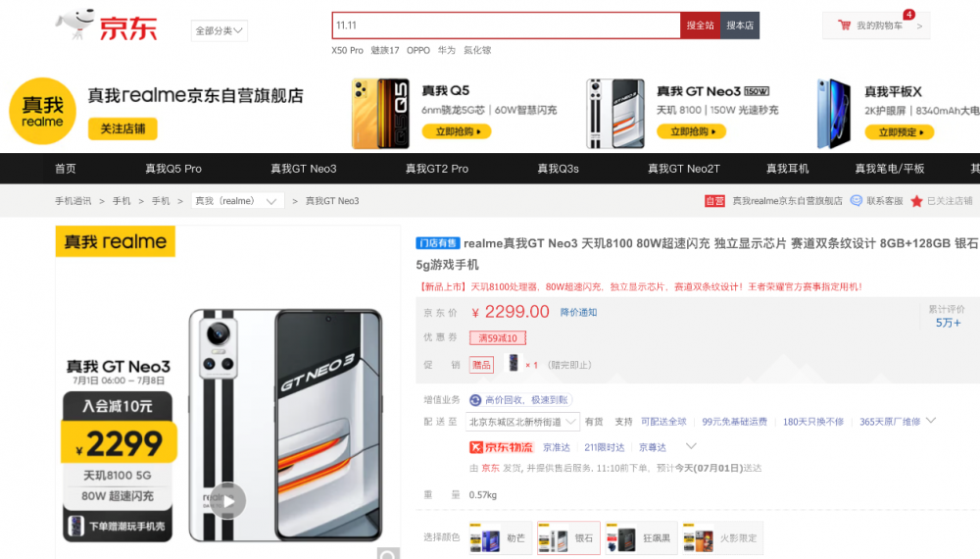Click 211限时达 delivery link
980x559 pixels.
click(x=604, y=447)
